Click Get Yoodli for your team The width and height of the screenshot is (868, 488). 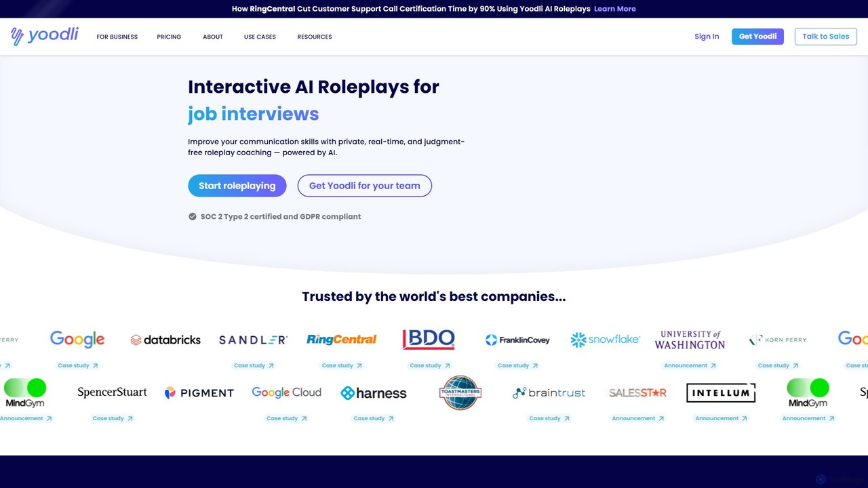click(x=365, y=186)
